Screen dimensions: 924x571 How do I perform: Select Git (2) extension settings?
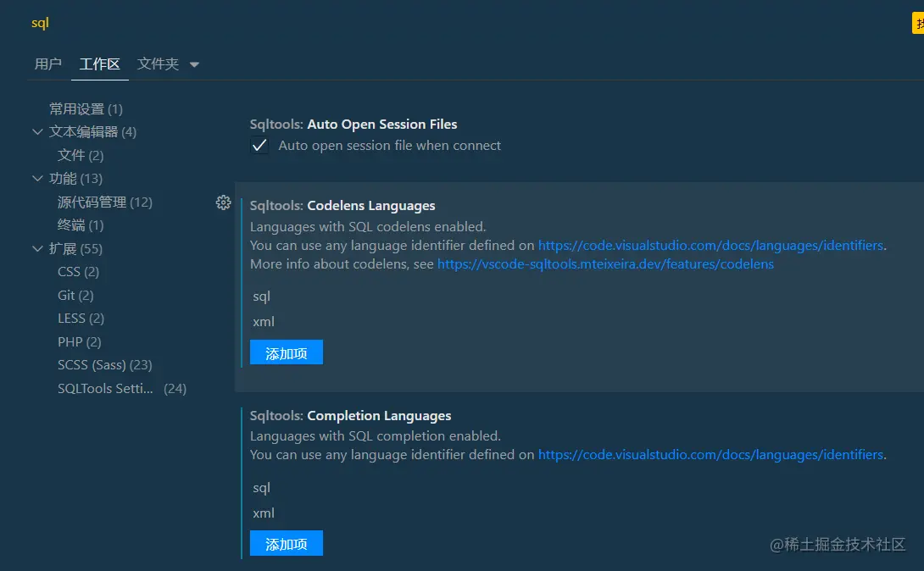[75, 296]
